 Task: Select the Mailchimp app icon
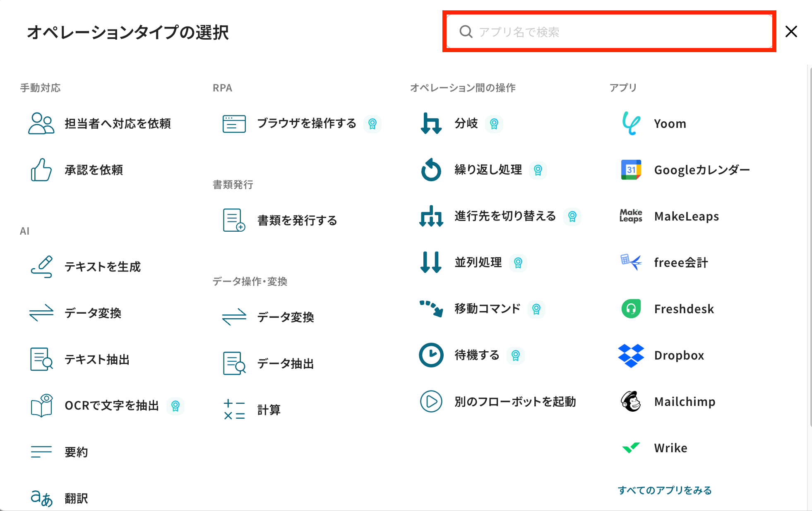[631, 401]
